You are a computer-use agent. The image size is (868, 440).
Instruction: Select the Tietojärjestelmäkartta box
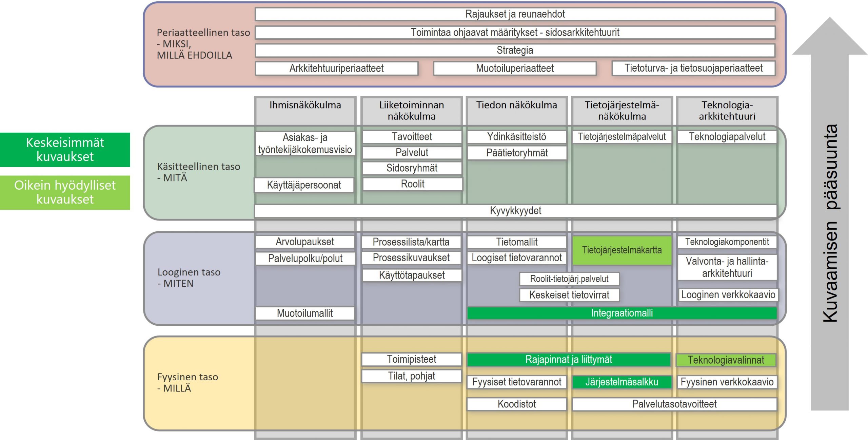point(622,250)
